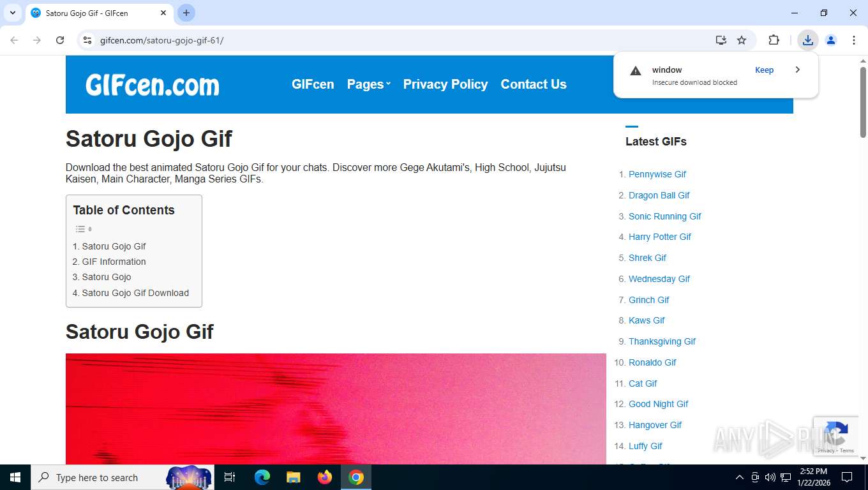Open notification center icon
868x490 pixels.
coord(847,477)
